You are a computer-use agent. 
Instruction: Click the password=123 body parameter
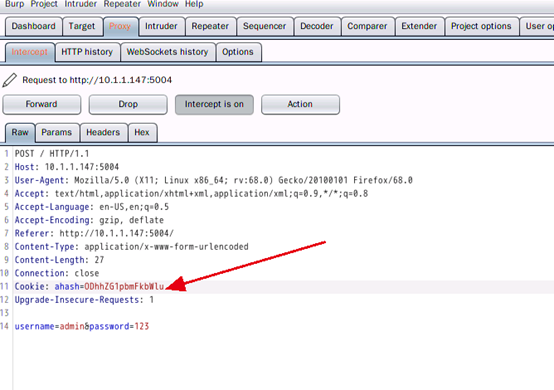click(x=119, y=326)
